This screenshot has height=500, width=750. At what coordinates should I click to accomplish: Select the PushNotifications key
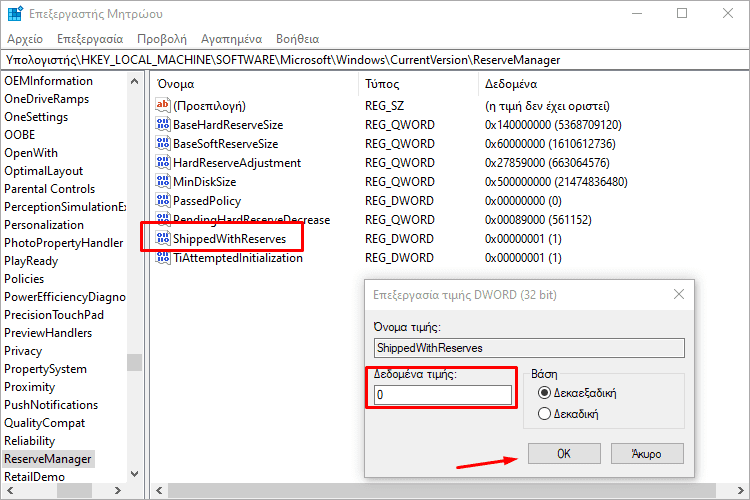click(x=51, y=405)
